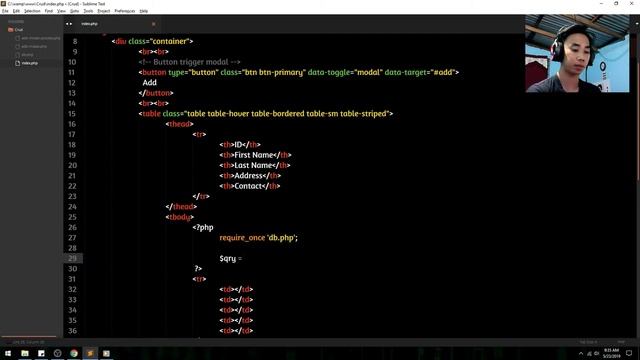Open the tab list dropdown arrow
This screenshot has width=640, height=360.
(x=637, y=24)
